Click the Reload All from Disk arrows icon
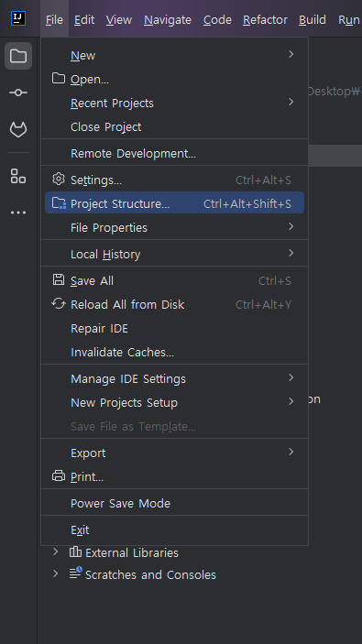 [59, 304]
